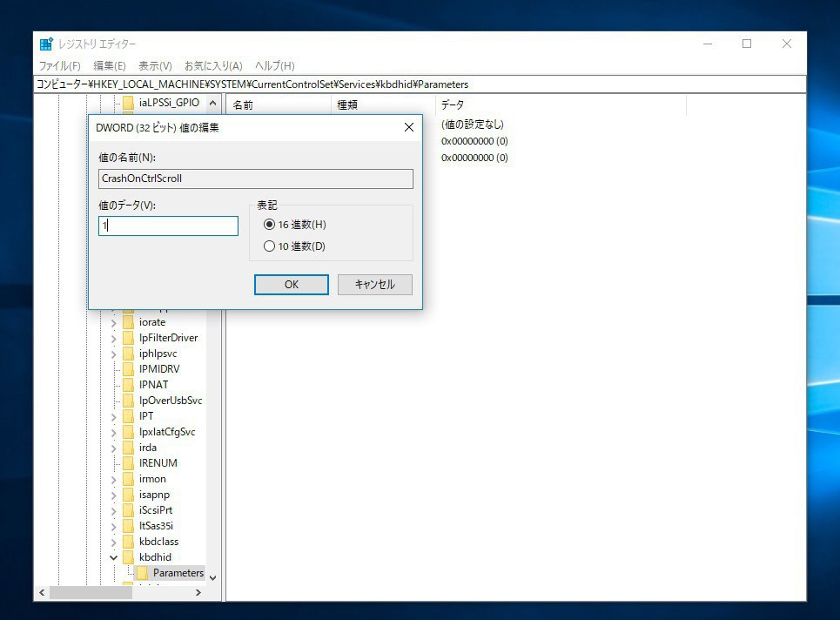
Task: Click the iaLPSSi_GPIO folder icon
Action: point(128,103)
